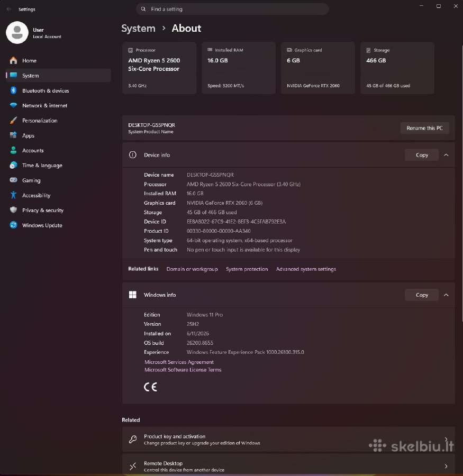Click the DESKTOP-GS5PNQR product name heading

pyautogui.click(x=151, y=125)
